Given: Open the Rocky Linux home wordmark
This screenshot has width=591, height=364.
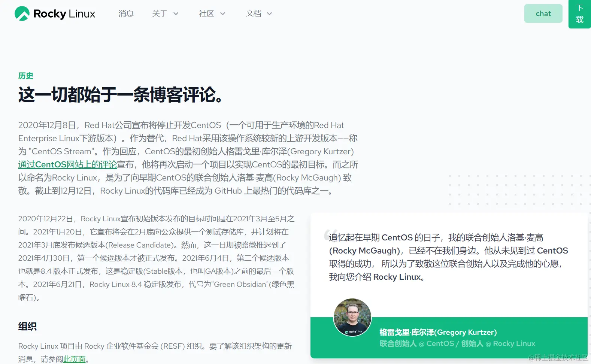Looking at the screenshot, I should click(64, 14).
